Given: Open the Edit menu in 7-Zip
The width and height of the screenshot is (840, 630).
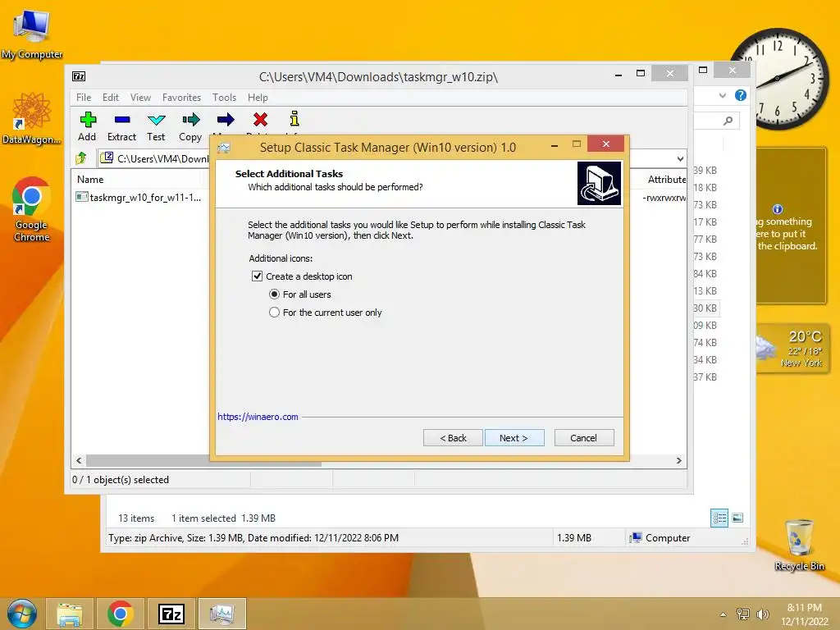Looking at the screenshot, I should 111,98.
